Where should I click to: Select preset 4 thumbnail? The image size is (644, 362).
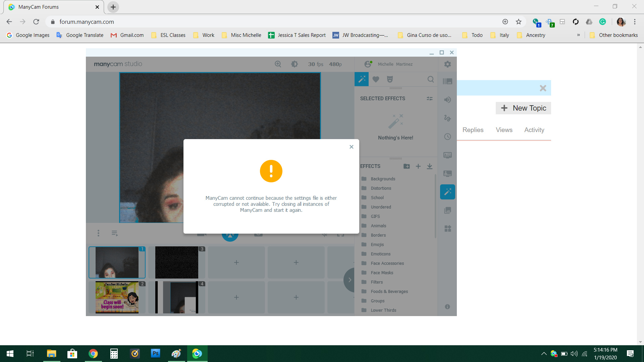pos(177,297)
